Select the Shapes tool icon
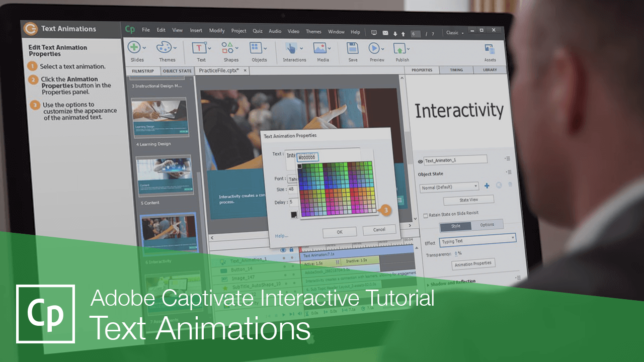Viewport: 644px width, 362px height. click(x=227, y=48)
